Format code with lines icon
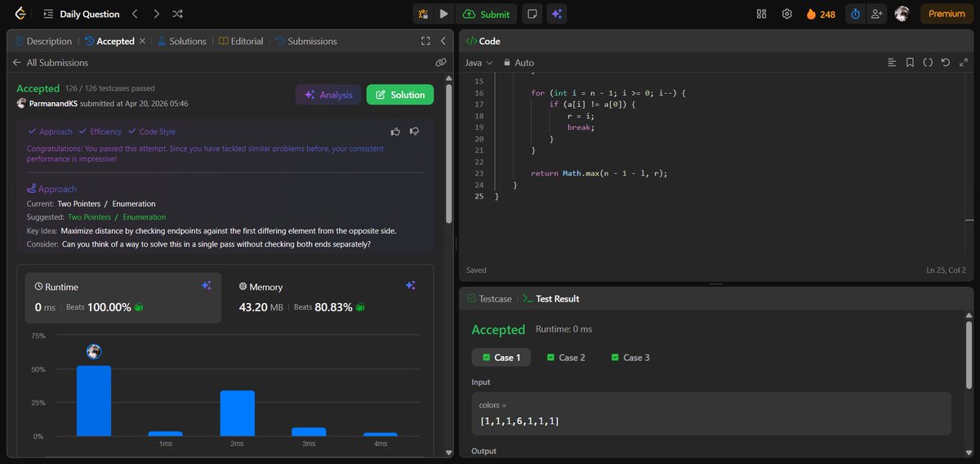 [x=892, y=62]
